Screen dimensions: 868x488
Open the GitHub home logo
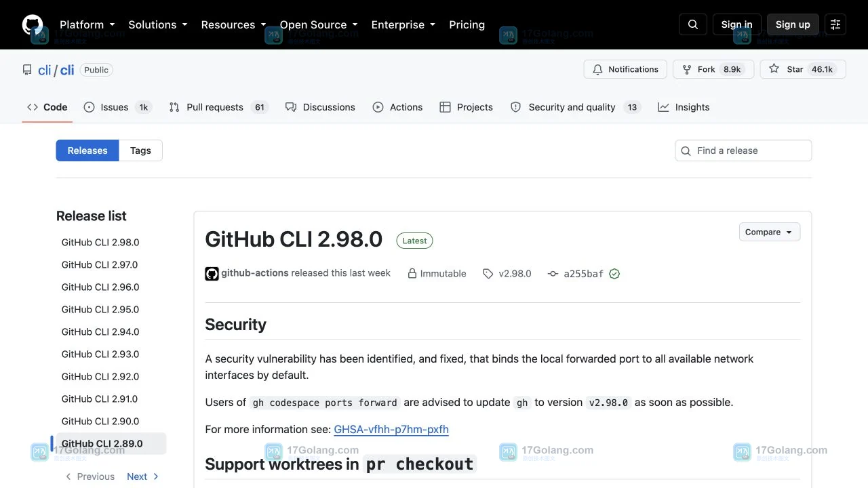pos(33,24)
